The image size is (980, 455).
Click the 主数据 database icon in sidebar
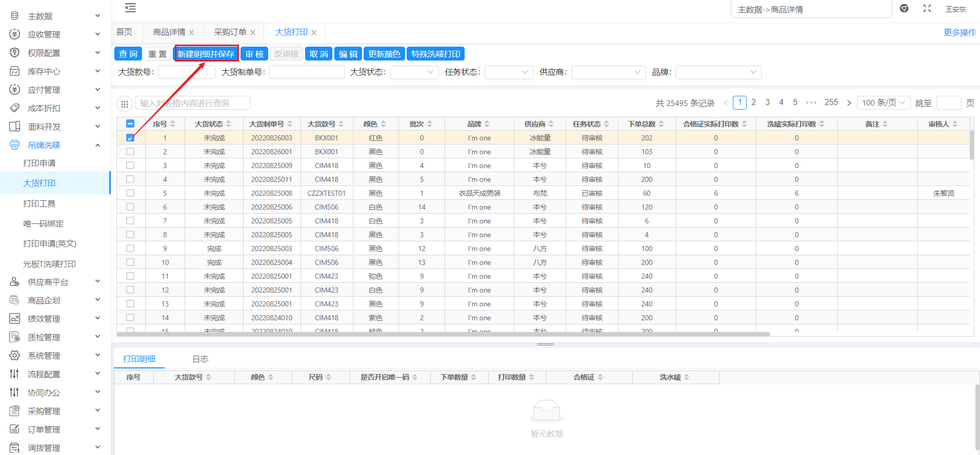pyautogui.click(x=15, y=16)
